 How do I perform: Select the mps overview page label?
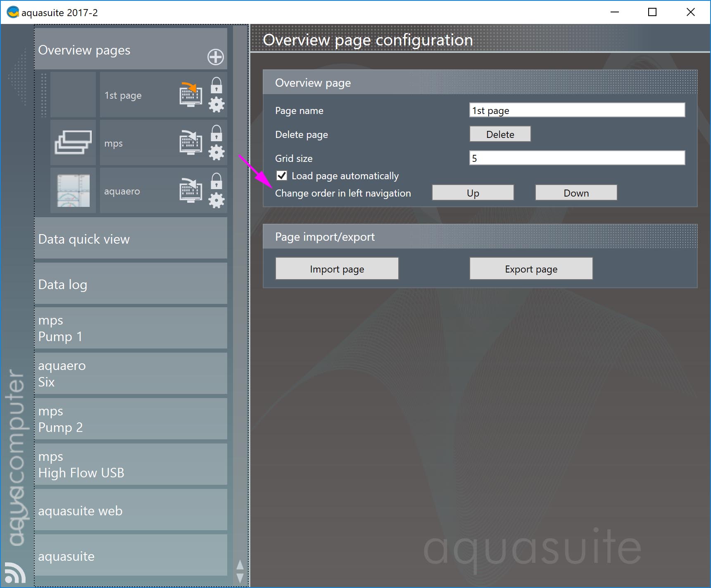click(113, 143)
